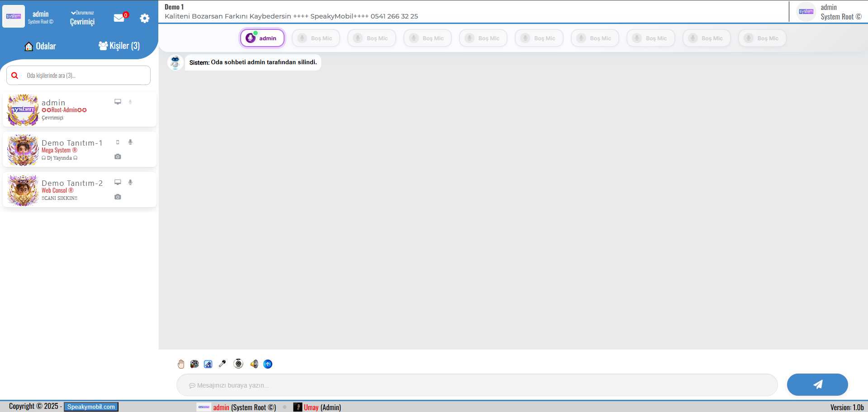Viewport: 868px width, 412px height.
Task: Click 'Demo Tanıtım-2' name text
Action: click(72, 183)
